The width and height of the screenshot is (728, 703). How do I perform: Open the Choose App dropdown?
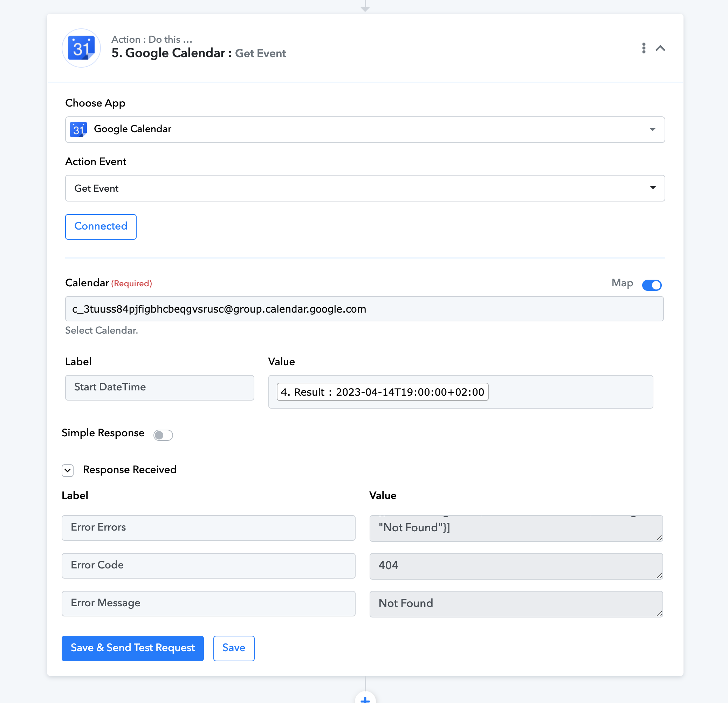[365, 129]
